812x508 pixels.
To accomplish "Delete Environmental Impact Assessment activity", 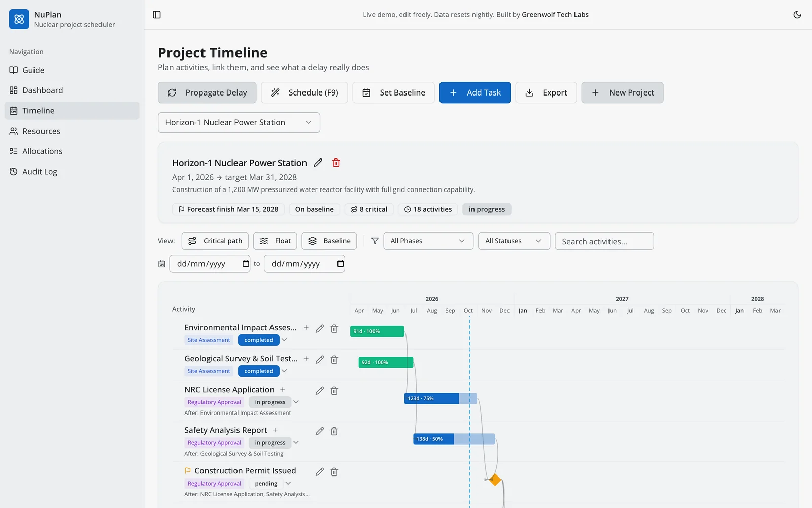I will (334, 329).
